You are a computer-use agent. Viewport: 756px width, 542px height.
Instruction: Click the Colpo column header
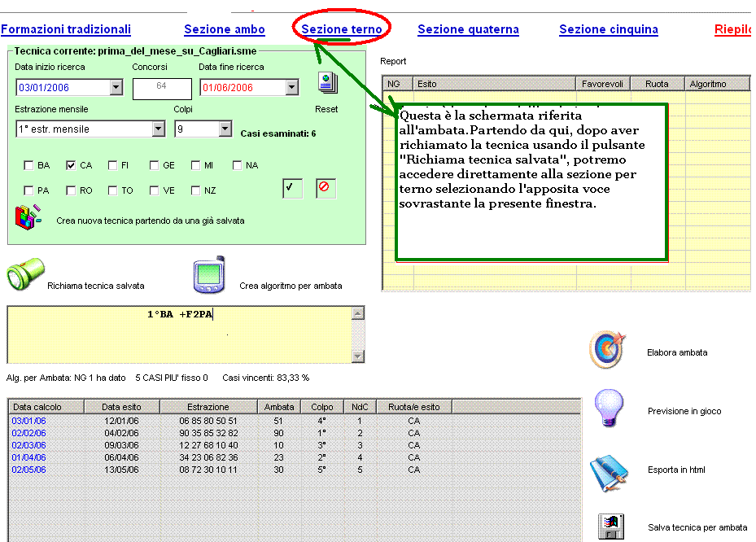(322, 407)
